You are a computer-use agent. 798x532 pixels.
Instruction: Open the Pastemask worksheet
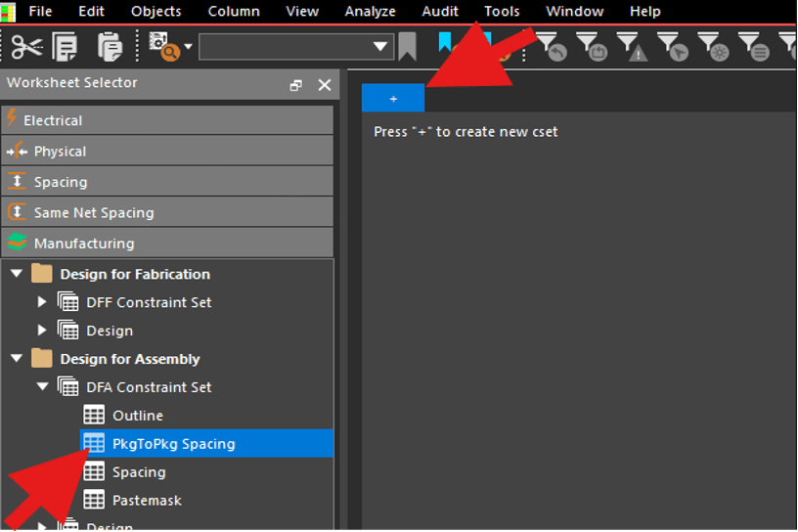pos(147,501)
